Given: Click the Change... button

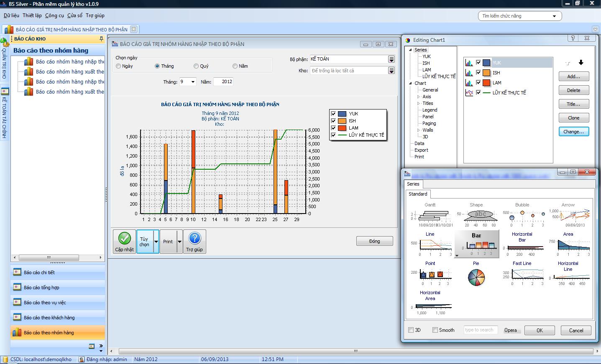Looking at the screenshot, I should click(573, 132).
